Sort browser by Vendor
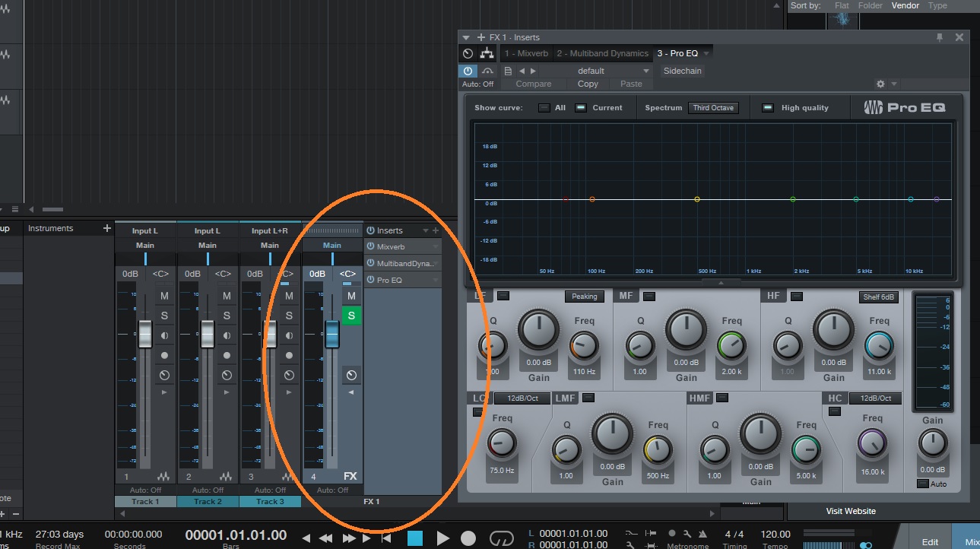Image resolution: width=980 pixels, height=549 pixels. (905, 5)
